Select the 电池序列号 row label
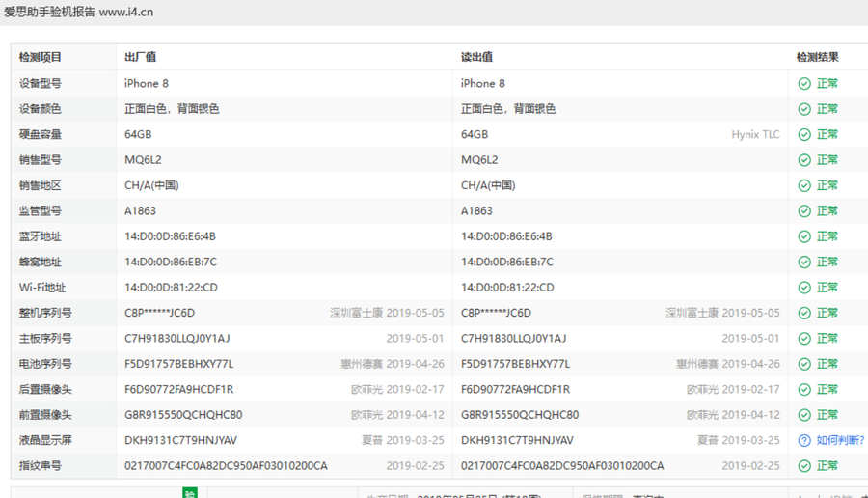Viewport: 868px width, 498px height. pos(45,364)
